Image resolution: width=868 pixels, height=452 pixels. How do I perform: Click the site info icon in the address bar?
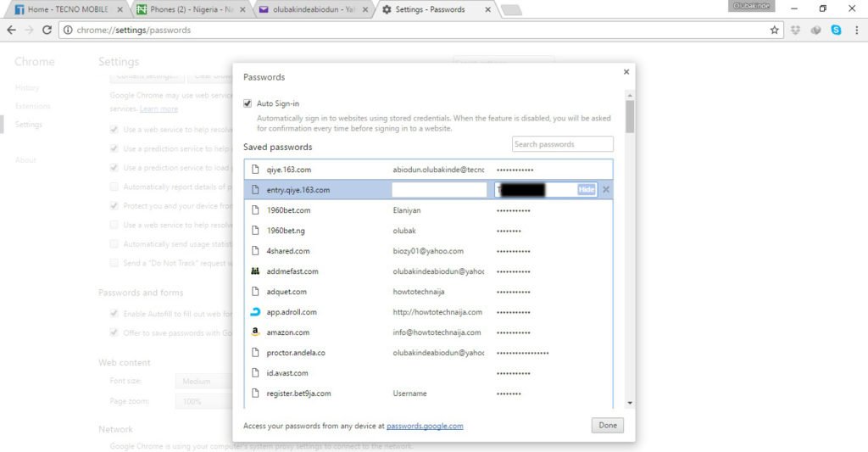(x=68, y=30)
